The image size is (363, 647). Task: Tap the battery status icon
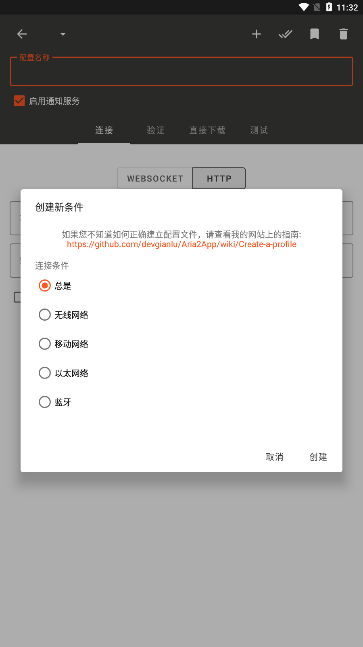coord(329,7)
